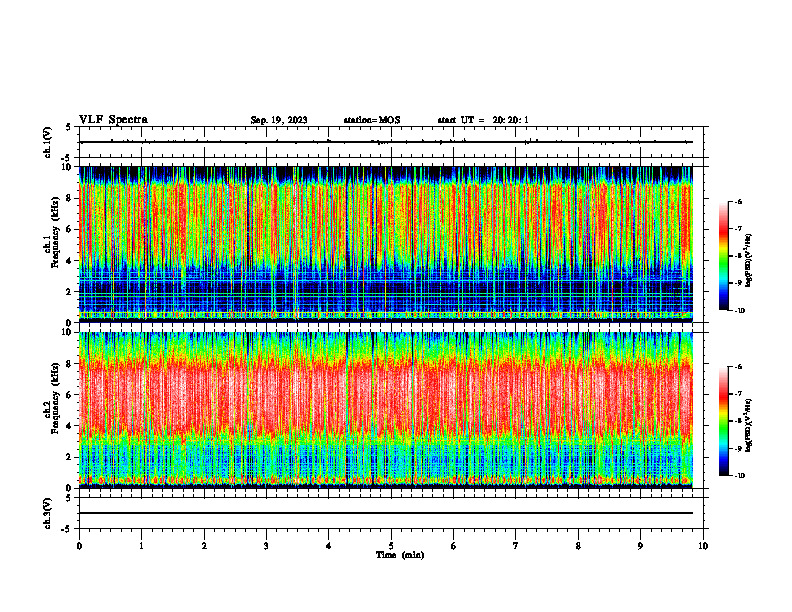
Task: Click the time axis tick label "8"
Action: click(x=578, y=546)
